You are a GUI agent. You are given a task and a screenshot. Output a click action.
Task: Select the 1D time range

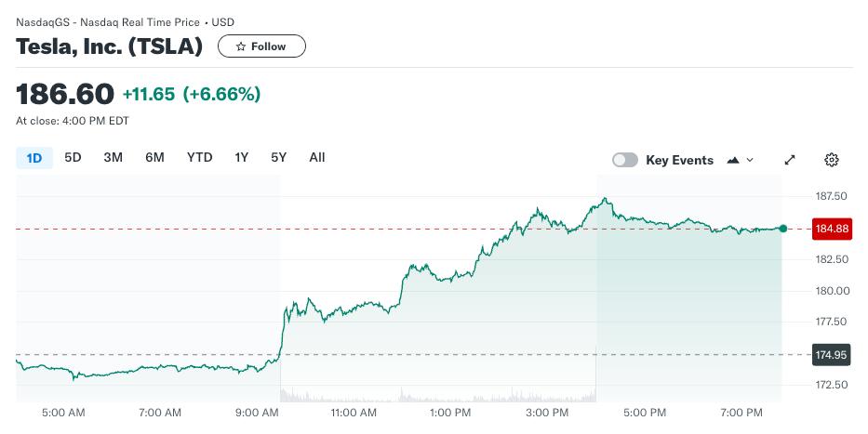[x=34, y=158]
